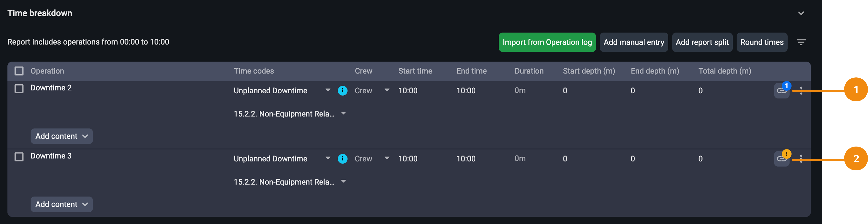The height and width of the screenshot is (224, 868).
Task: Open Add content menu under Downtime 3
Action: (62, 204)
